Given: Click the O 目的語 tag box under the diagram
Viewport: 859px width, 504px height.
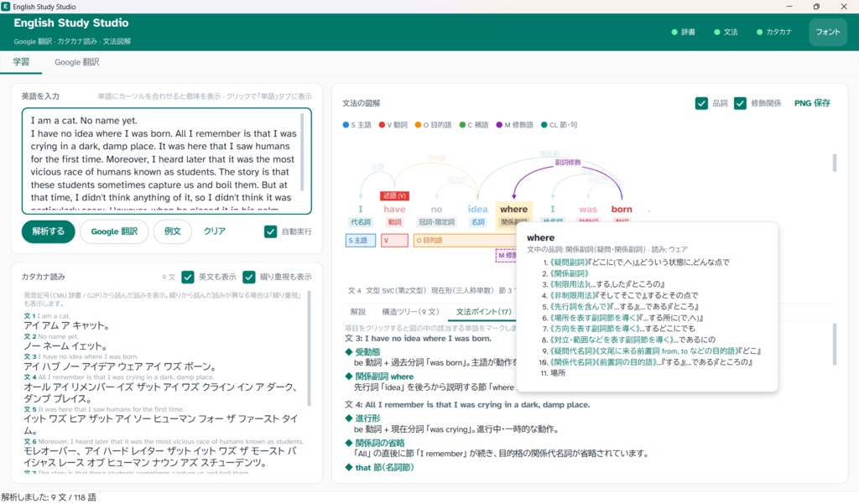Looking at the screenshot, I should (x=465, y=241).
